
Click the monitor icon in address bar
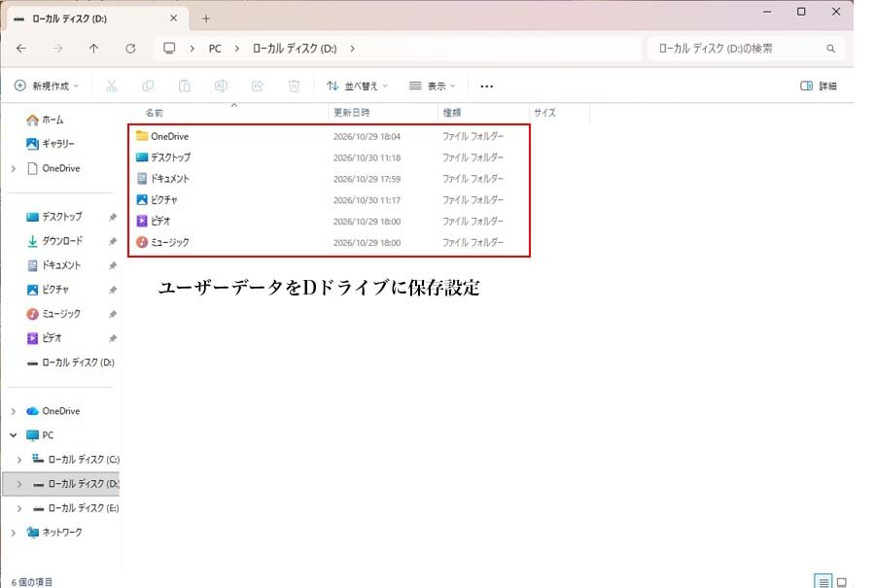click(x=169, y=49)
